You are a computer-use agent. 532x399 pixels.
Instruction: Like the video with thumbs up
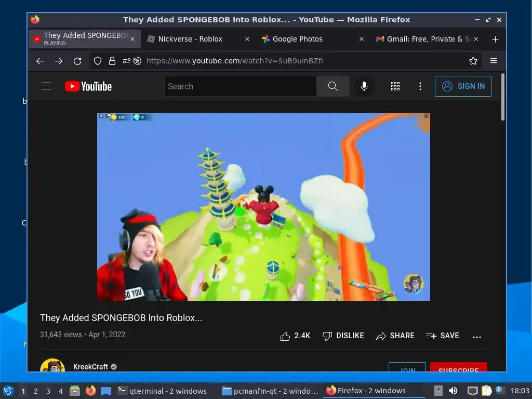(x=295, y=336)
